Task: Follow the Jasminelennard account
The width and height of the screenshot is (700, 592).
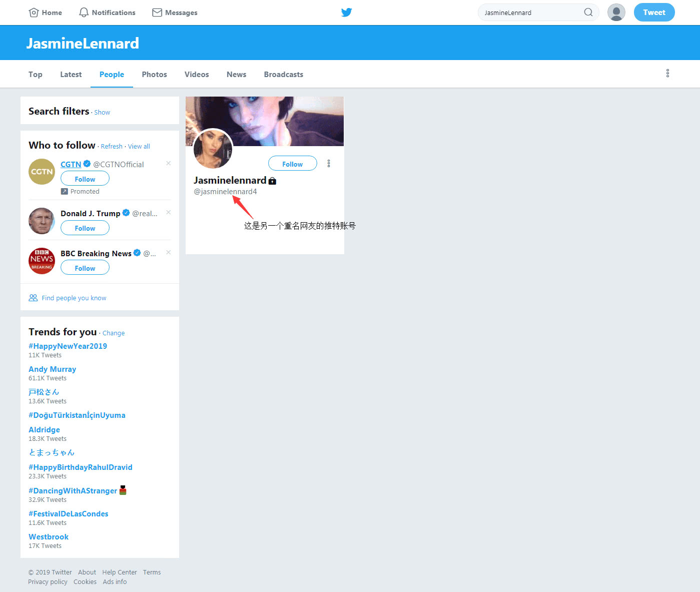Action: (x=293, y=164)
